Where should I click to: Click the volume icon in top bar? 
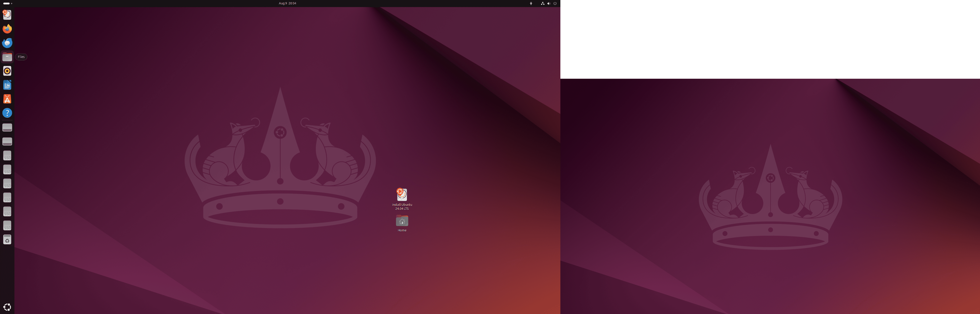[x=549, y=3]
